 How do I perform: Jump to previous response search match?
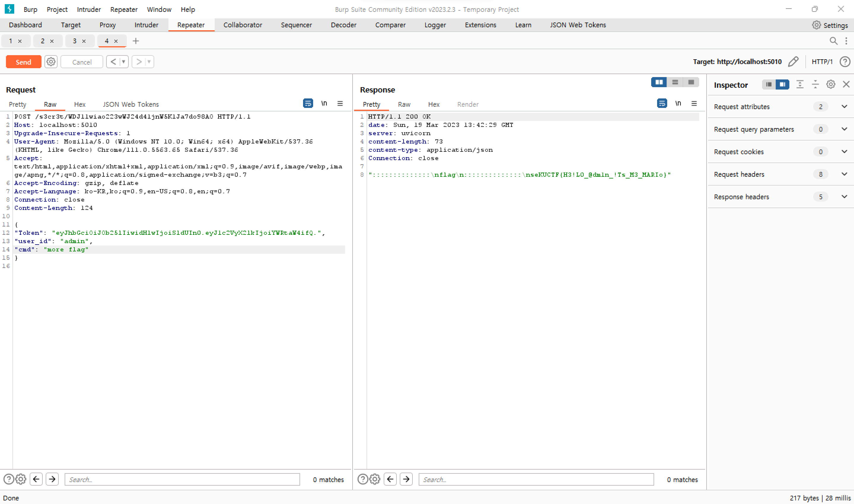[390, 479]
